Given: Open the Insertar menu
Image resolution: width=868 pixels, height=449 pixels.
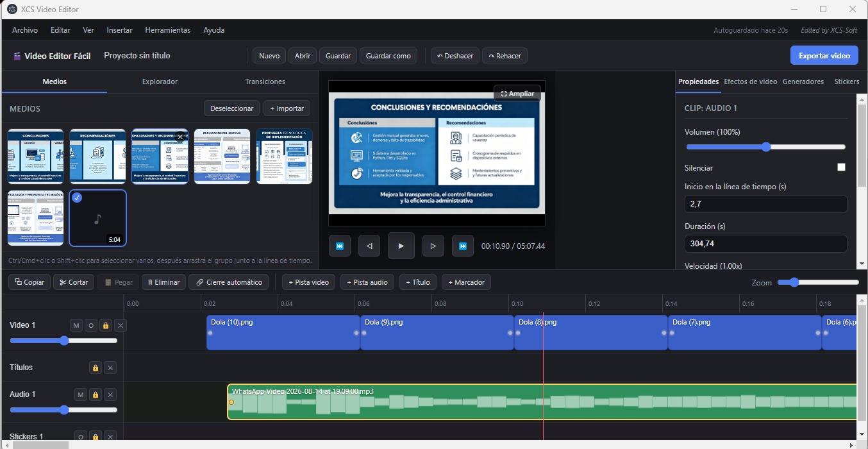Looking at the screenshot, I should (120, 30).
